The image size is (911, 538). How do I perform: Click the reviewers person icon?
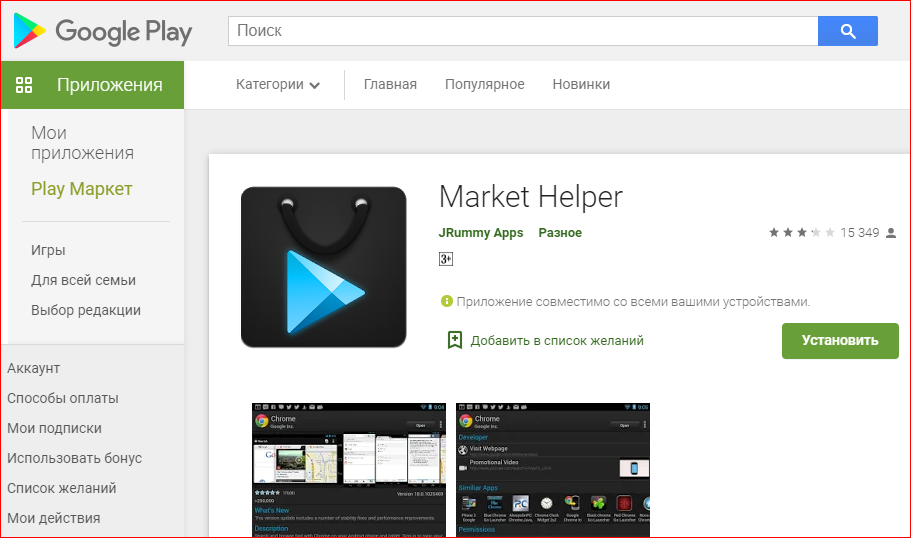(891, 233)
